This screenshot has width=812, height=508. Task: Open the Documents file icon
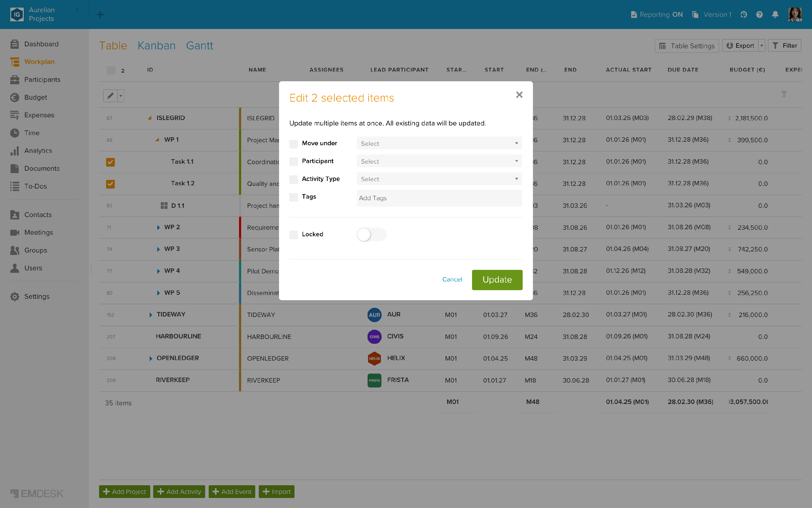pos(14,169)
